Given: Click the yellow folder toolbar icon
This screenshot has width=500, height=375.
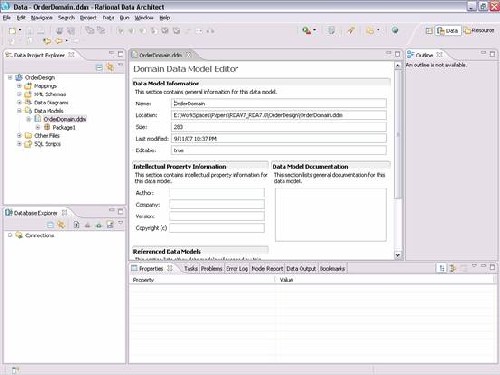Looking at the screenshot, I should click(369, 31).
